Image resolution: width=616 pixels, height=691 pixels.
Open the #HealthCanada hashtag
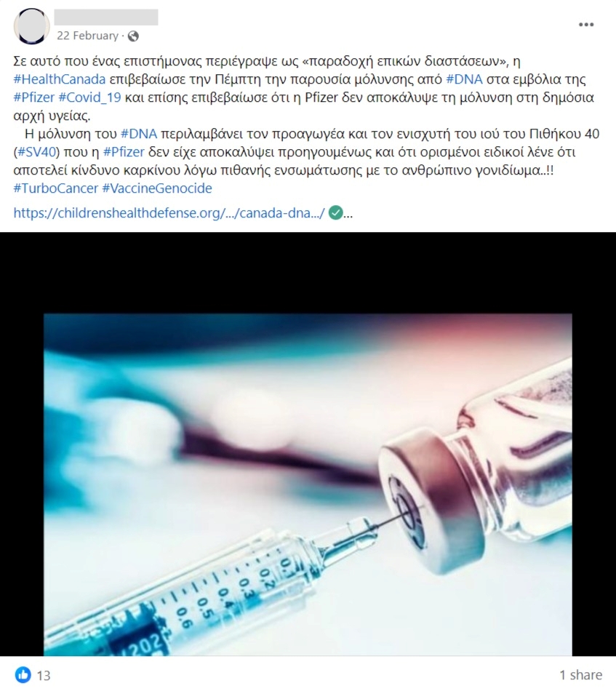pyautogui.click(x=60, y=79)
